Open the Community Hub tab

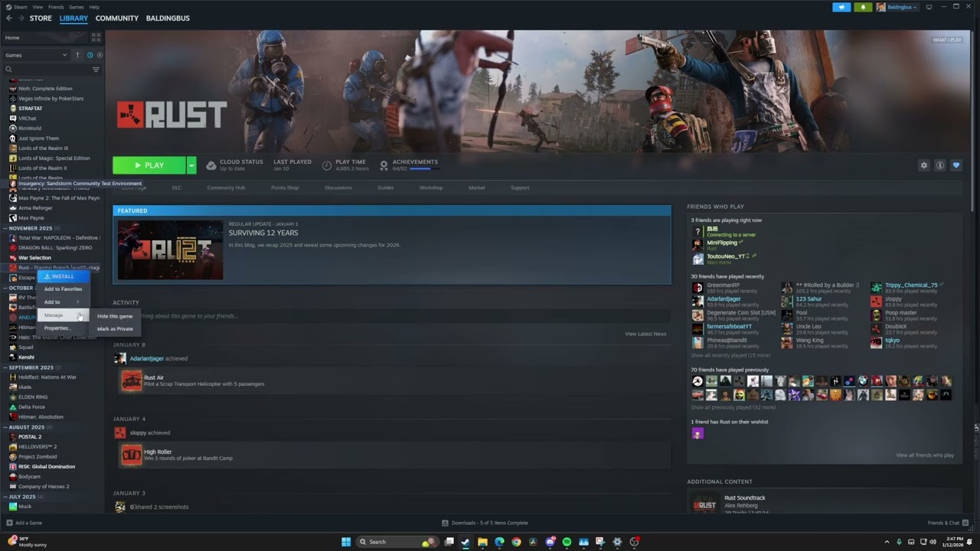226,187
